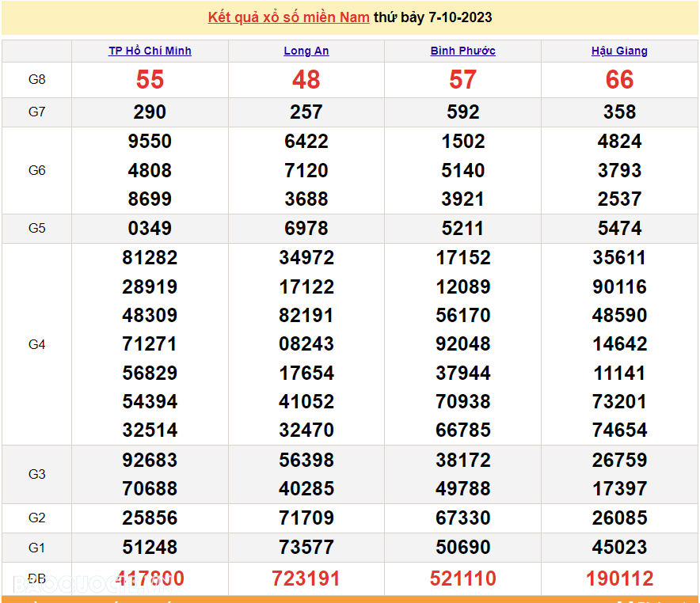
Task: Click Hậu Giang special prize 190112
Action: (x=619, y=578)
